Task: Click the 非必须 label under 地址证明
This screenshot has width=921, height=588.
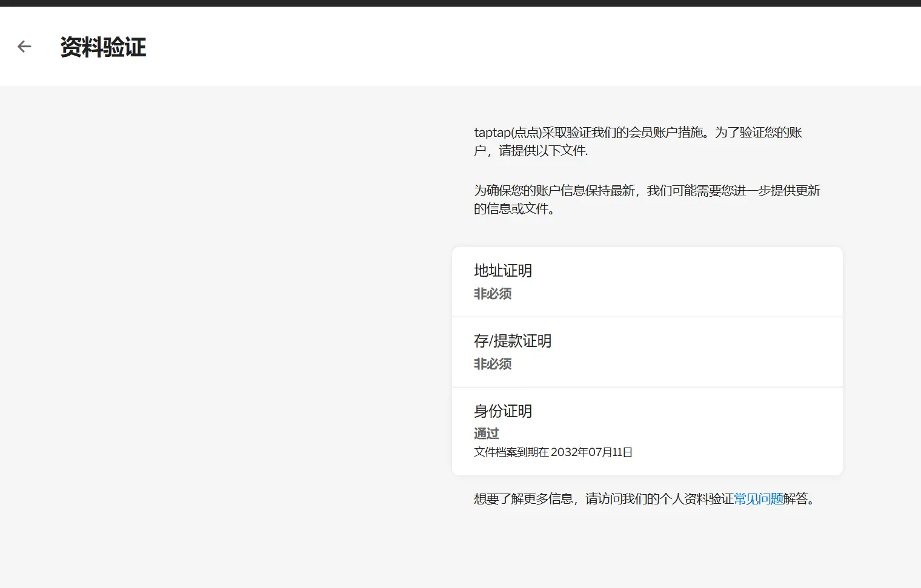Action: [x=492, y=294]
